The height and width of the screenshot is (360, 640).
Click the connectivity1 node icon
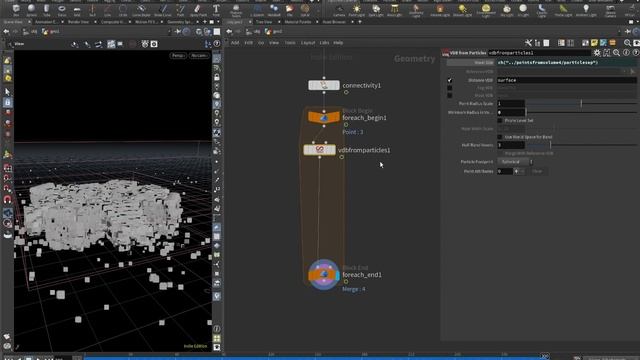[324, 85]
